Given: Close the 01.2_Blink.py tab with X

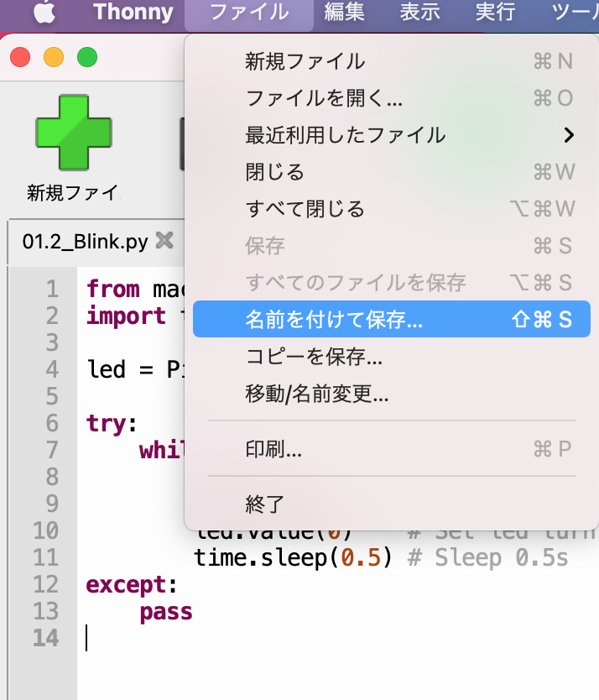Looking at the screenshot, I should 164,241.
